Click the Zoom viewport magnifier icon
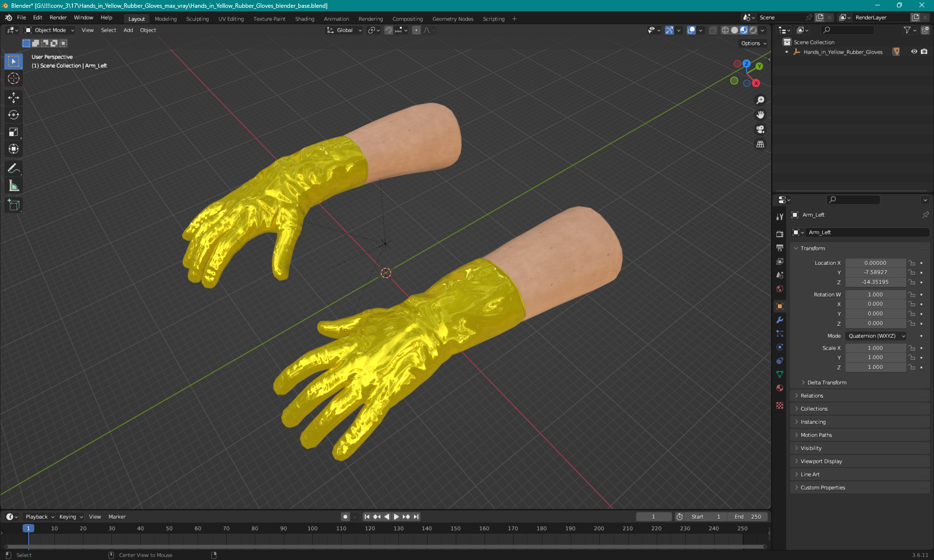The width and height of the screenshot is (934, 560). tap(760, 100)
